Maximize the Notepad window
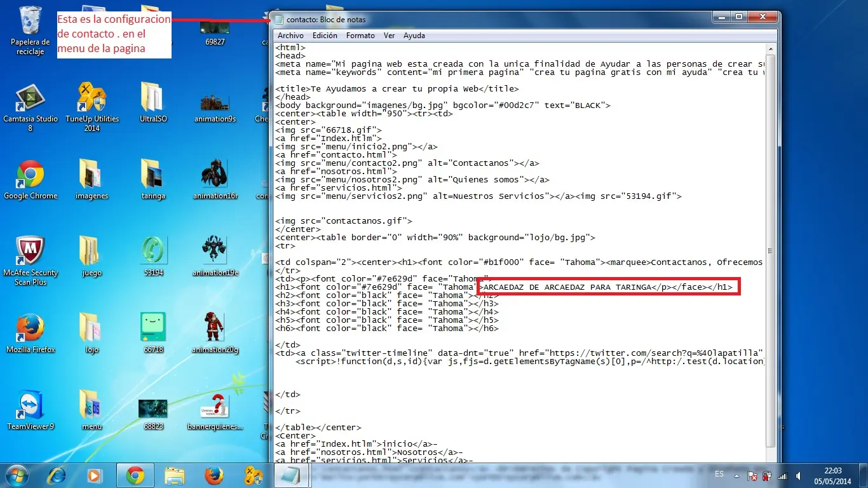Viewport: 868px width, 488px height. (738, 17)
